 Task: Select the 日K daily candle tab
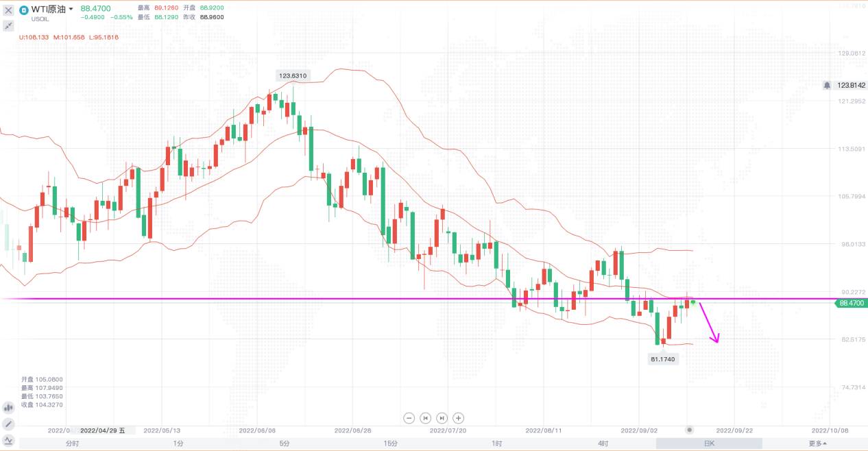[x=708, y=443]
